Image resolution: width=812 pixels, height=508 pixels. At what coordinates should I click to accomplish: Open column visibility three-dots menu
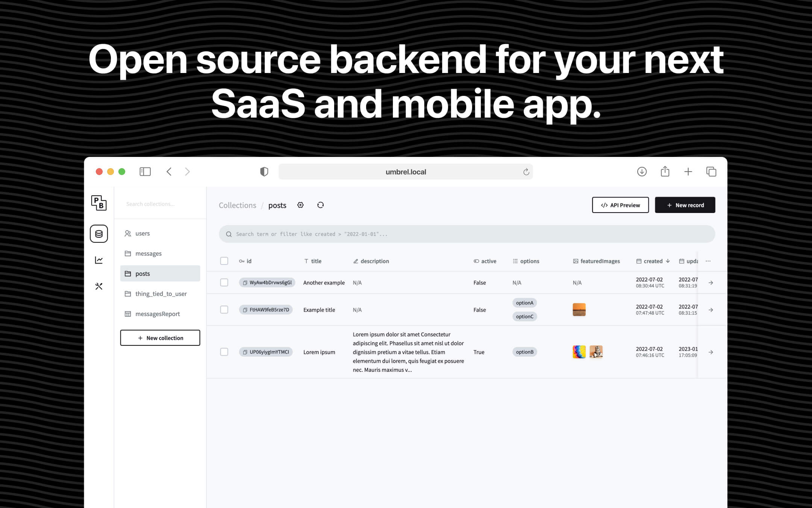[x=708, y=261]
